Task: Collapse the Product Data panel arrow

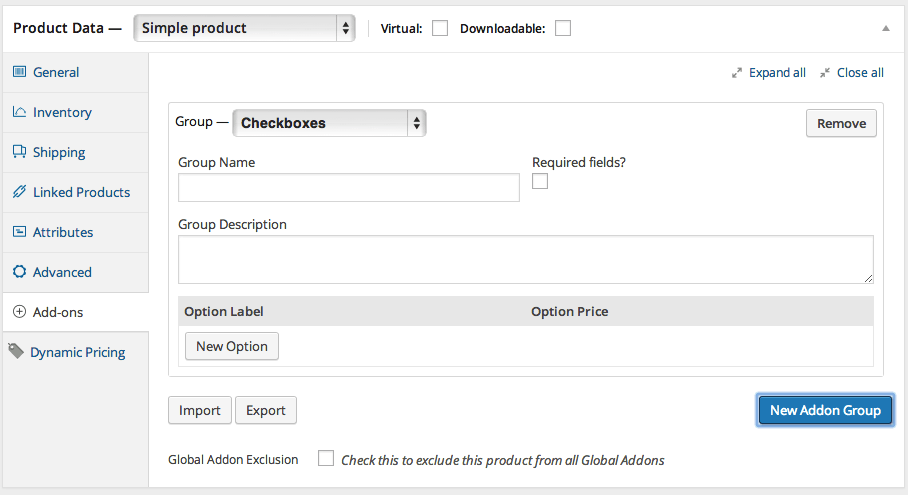Action: pyautogui.click(x=885, y=28)
